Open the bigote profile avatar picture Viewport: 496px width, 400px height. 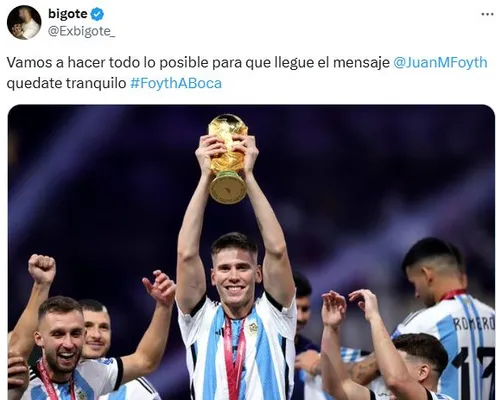(24, 22)
